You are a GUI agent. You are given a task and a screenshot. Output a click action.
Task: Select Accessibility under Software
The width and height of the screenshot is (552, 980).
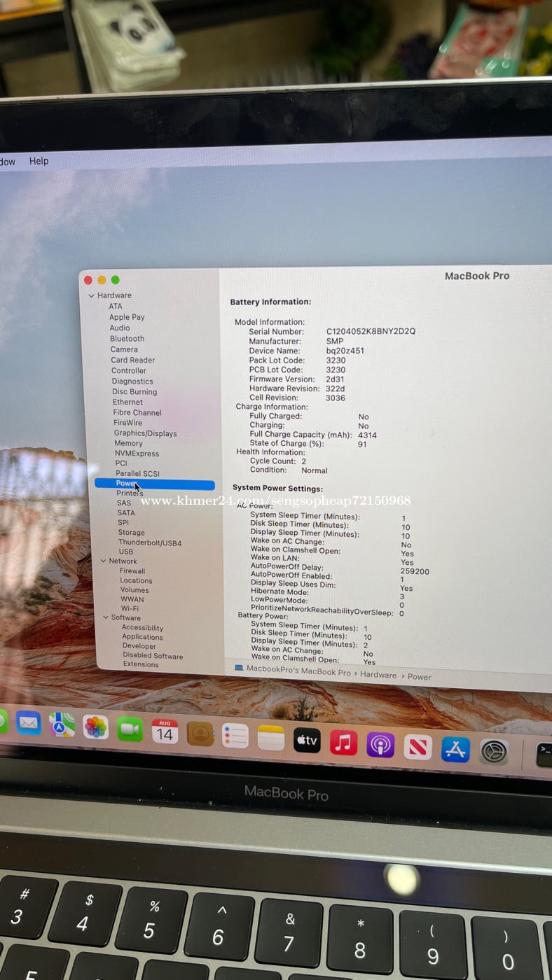[142, 628]
